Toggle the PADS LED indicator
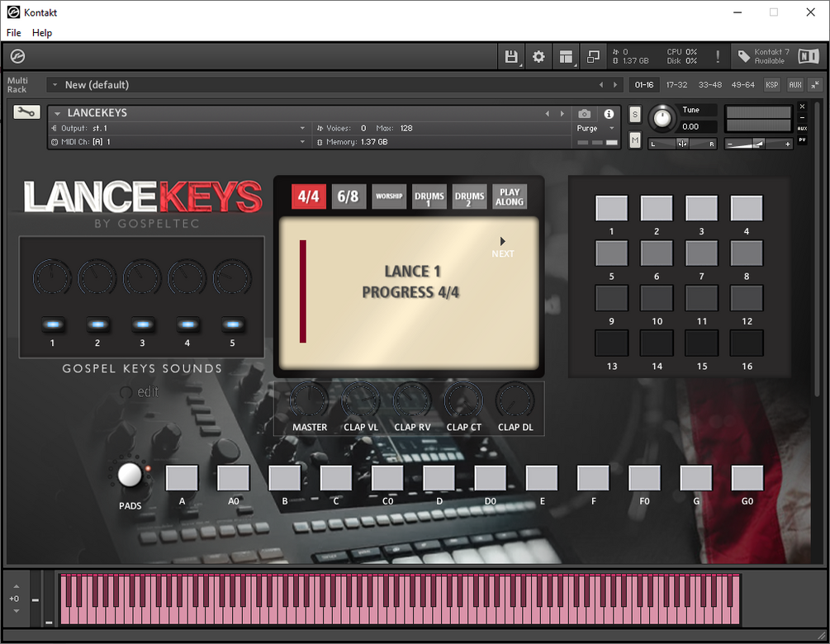The image size is (830, 644). (148, 468)
